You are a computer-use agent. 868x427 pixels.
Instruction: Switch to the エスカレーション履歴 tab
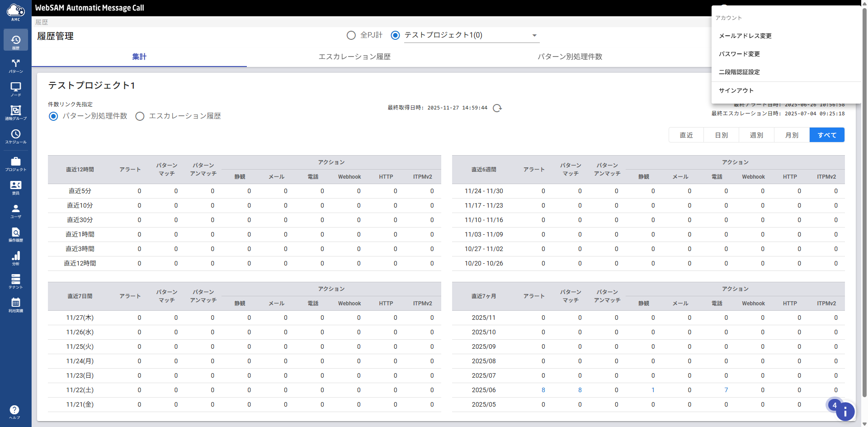354,57
